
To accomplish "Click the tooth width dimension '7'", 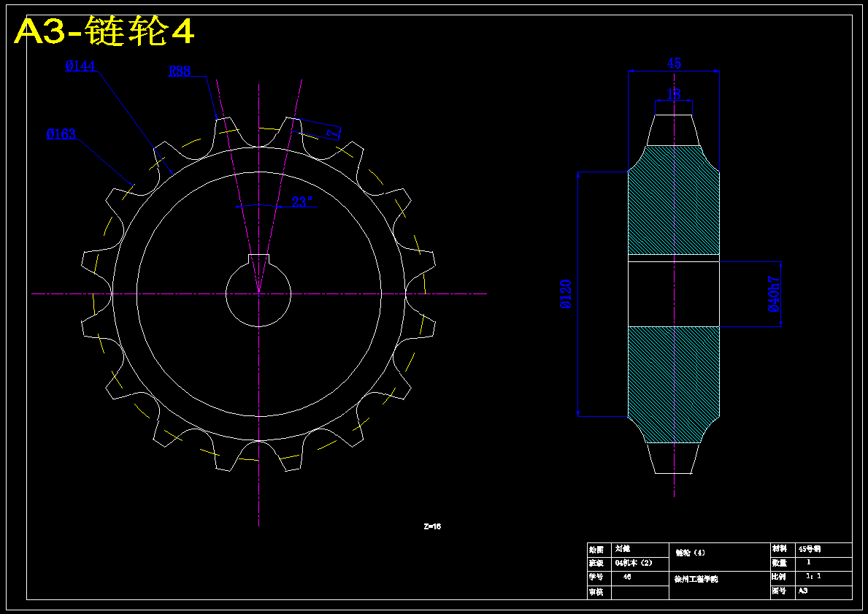I will click(x=332, y=133).
